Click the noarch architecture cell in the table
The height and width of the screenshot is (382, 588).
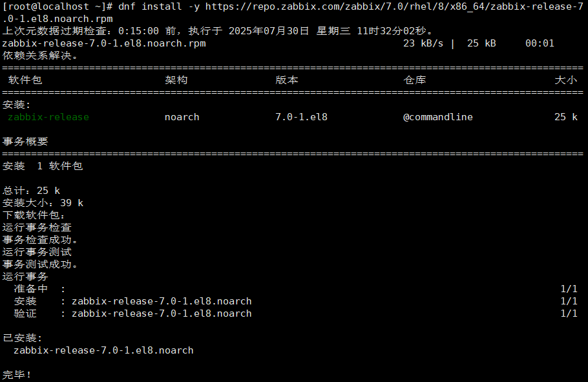pyautogui.click(x=182, y=117)
